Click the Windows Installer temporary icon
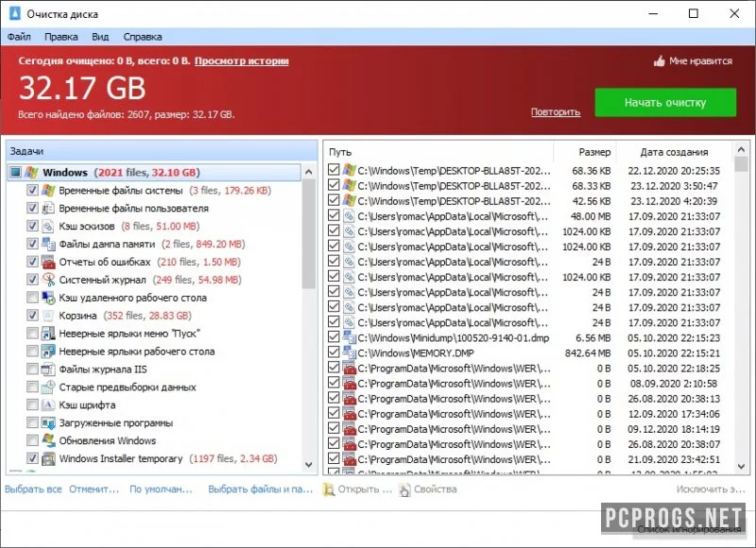The image size is (756, 548). coord(48,458)
